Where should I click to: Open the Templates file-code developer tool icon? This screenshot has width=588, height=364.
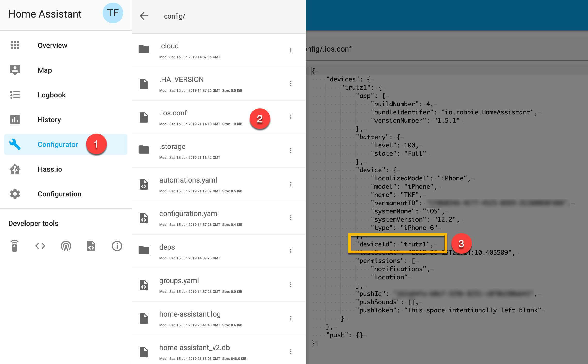[x=91, y=246]
